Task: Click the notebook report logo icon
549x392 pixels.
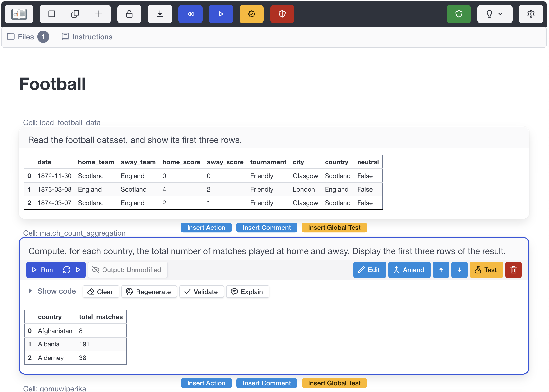Action: (19, 14)
